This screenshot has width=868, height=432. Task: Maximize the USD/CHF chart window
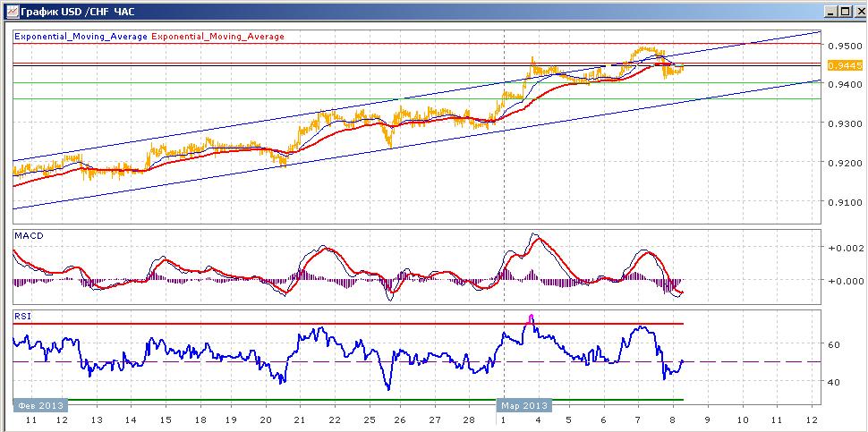(x=844, y=11)
